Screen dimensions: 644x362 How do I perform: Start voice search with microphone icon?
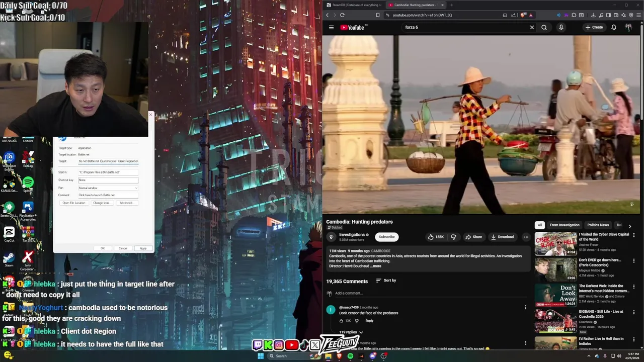point(561,27)
